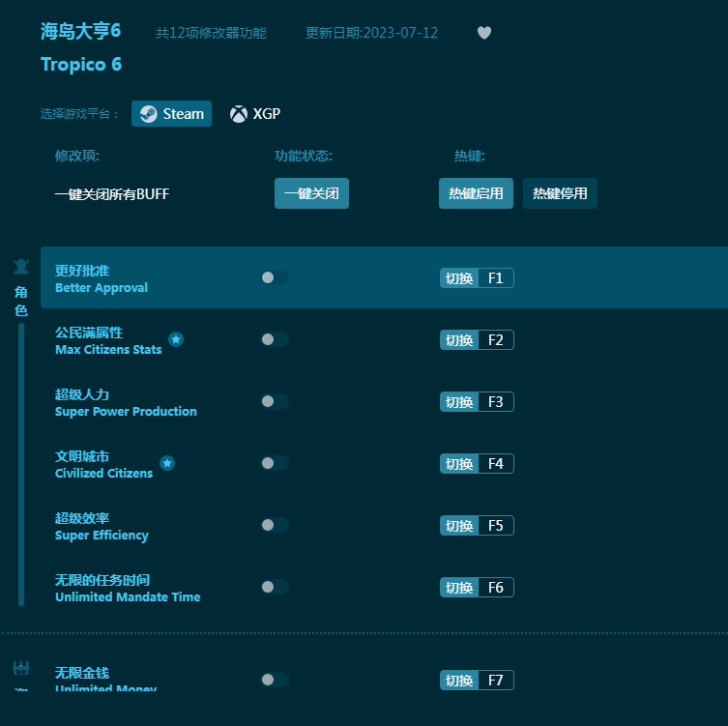Click 热键启用 hotkey enable button
The width and height of the screenshot is (728, 726).
476,193
